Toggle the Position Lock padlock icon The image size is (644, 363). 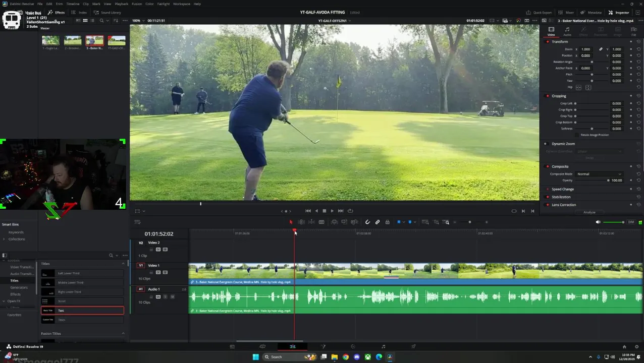(387, 222)
